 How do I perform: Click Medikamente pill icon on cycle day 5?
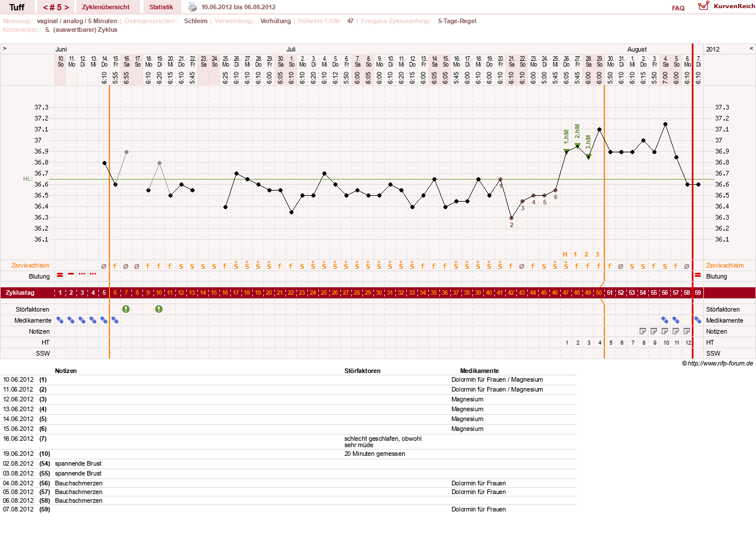pos(104,320)
